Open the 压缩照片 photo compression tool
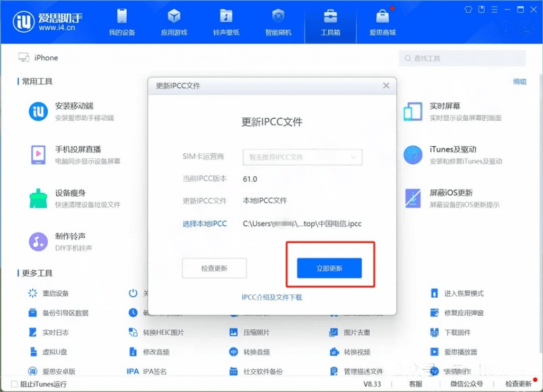This screenshot has width=543, height=392. pos(258,331)
